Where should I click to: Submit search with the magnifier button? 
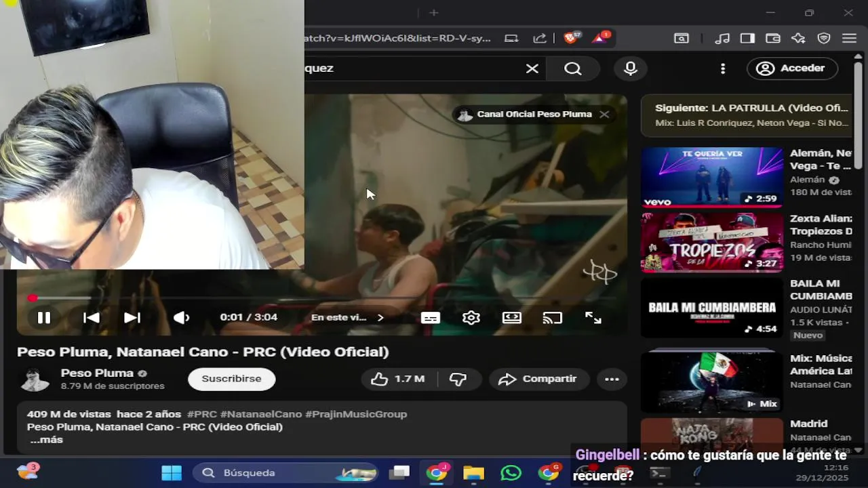tap(573, 68)
